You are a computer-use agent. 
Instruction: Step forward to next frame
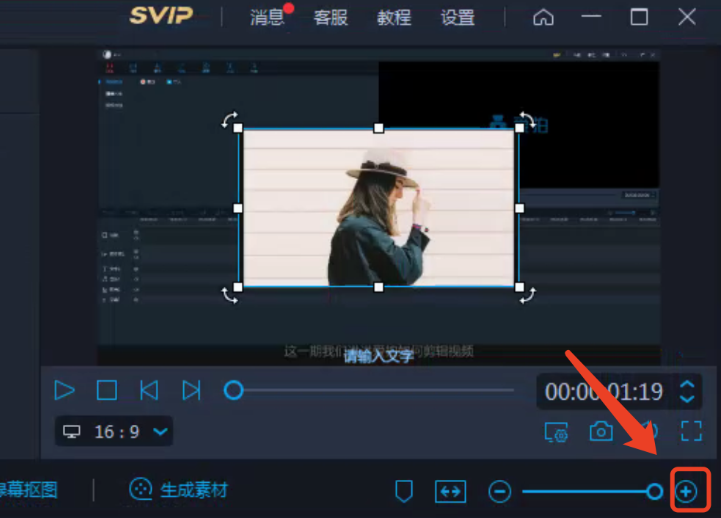tap(191, 390)
